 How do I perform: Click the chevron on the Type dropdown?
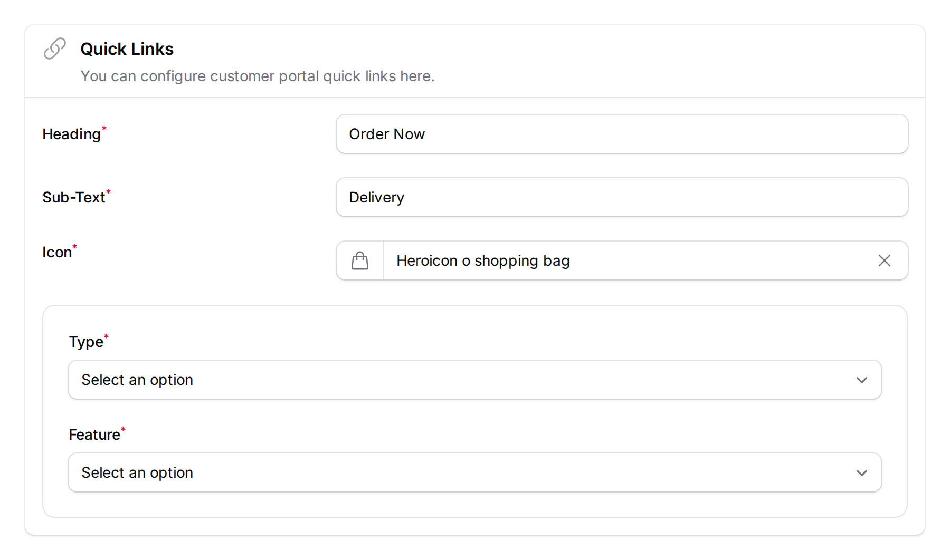coord(862,380)
